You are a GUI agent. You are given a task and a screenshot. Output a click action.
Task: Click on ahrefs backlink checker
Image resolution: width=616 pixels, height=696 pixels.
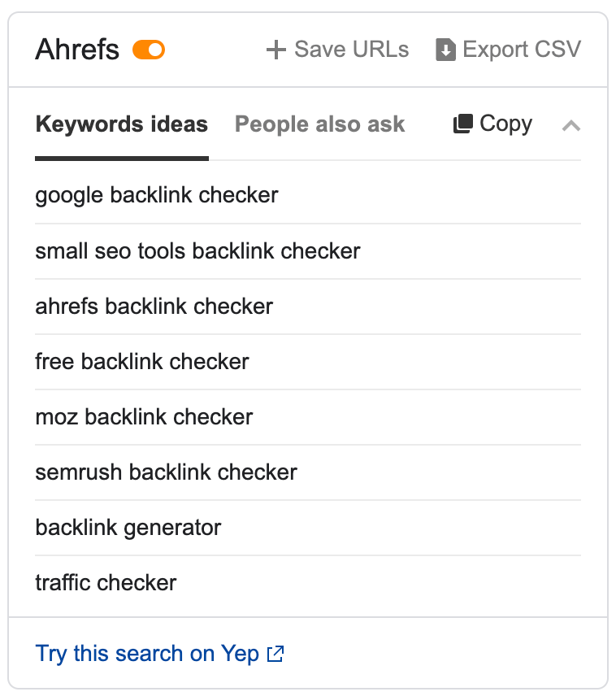[154, 306]
